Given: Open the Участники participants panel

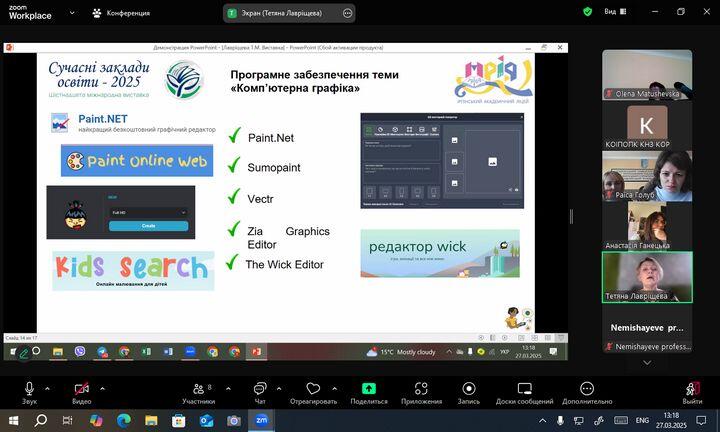Looking at the screenshot, I should 199,393.
